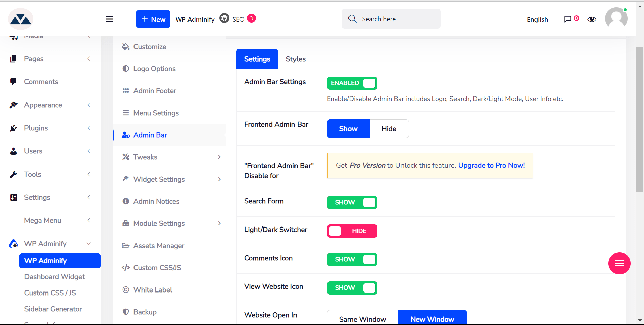The width and height of the screenshot is (644, 325).
Task: Expand the Pages submenu chevron
Action: [x=89, y=59]
